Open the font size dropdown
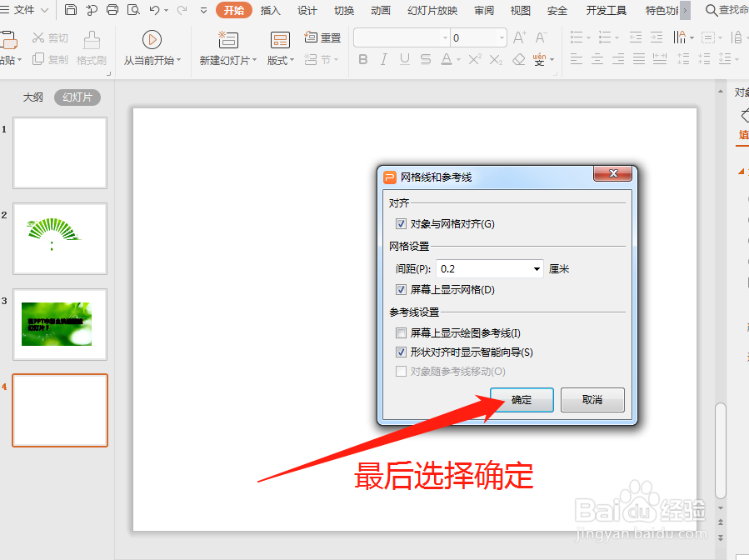The image size is (749, 560). click(500, 37)
